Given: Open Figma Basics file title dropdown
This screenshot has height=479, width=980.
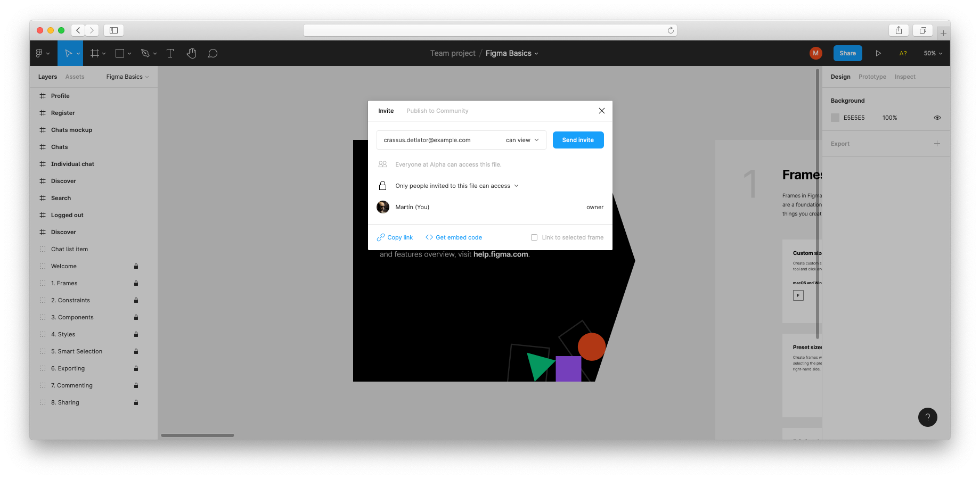Looking at the screenshot, I should click(512, 53).
